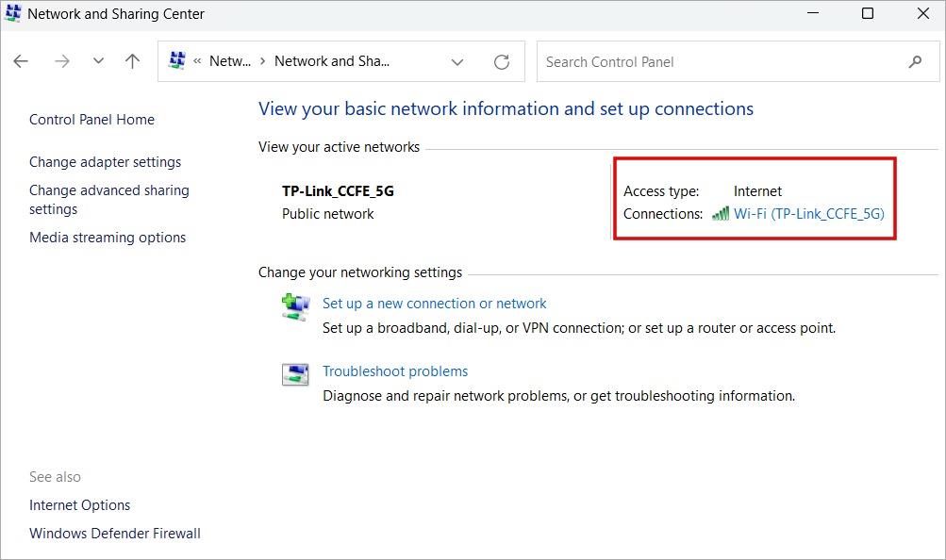Open Troubleshoot problems
Image resolution: width=946 pixels, height=560 pixels.
395,371
